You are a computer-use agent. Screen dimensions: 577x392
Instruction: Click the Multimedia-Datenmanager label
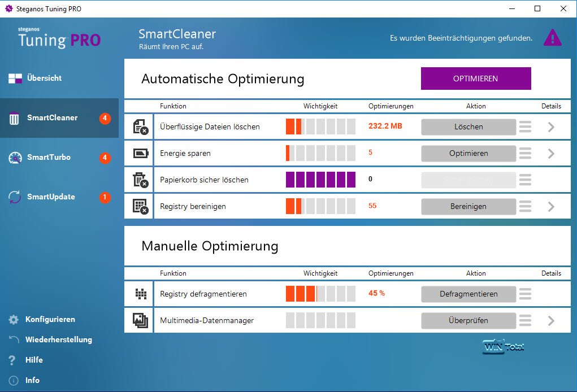[207, 321]
